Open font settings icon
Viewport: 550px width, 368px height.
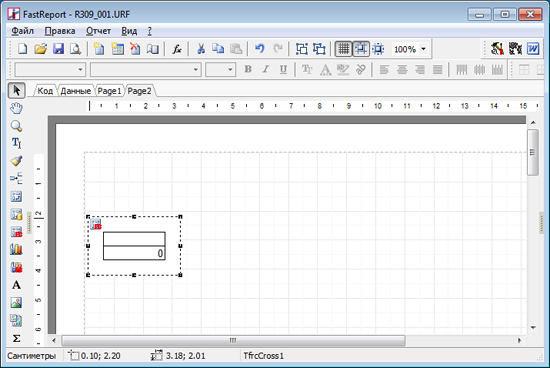point(307,69)
